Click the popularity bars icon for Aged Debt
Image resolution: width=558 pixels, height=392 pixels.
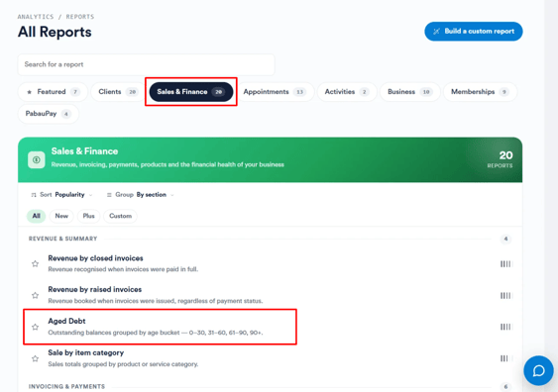tap(505, 327)
